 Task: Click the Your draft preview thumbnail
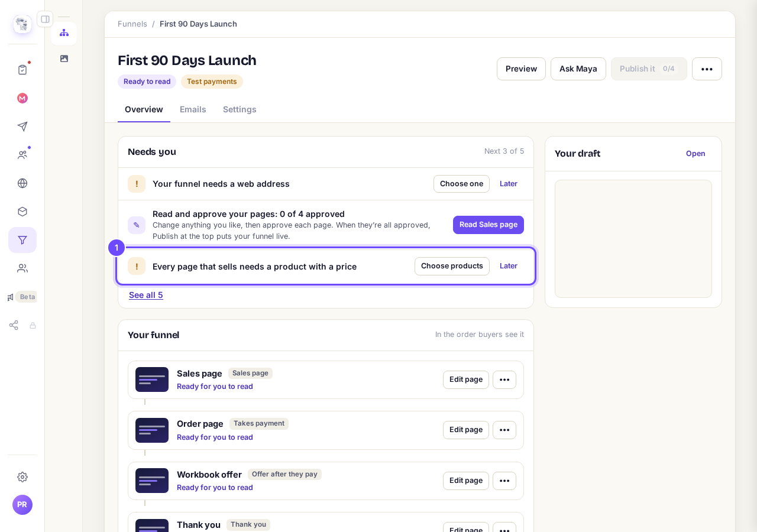[633, 239]
